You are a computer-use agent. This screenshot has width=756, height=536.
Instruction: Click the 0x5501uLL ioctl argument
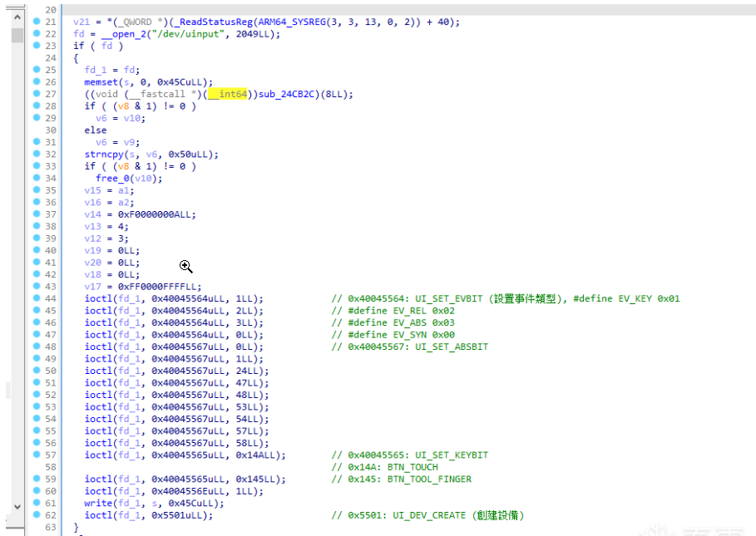(180, 515)
